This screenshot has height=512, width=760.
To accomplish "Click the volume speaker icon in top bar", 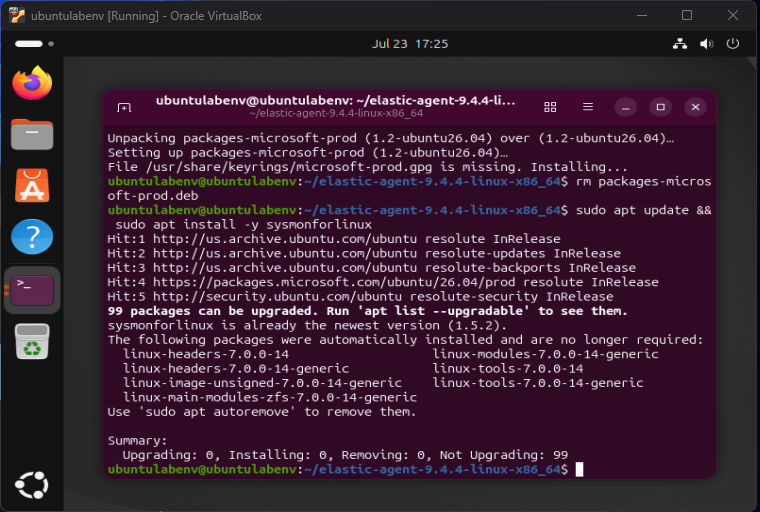I will click(x=707, y=44).
